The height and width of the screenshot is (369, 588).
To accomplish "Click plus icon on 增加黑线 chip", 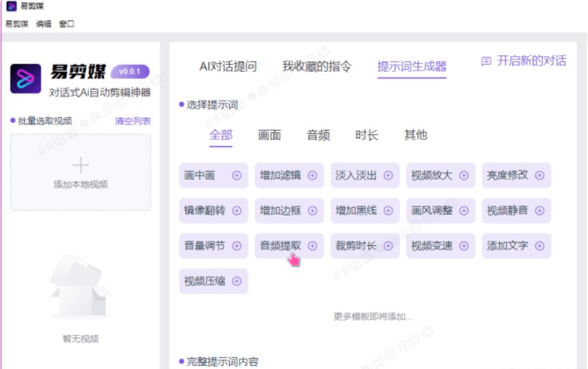I will coord(388,210).
